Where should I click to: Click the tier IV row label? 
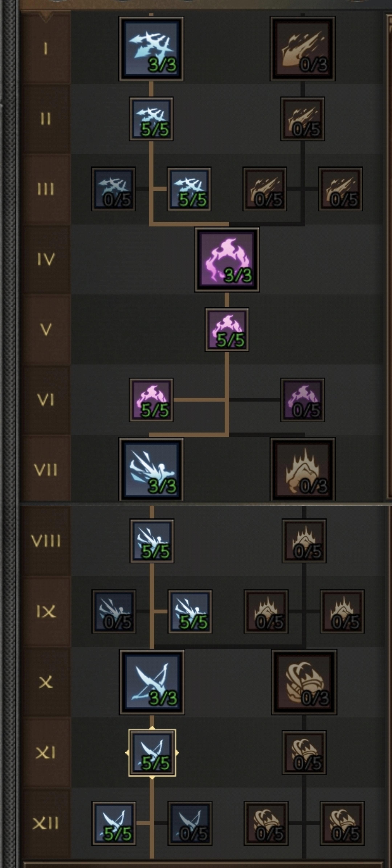point(46,259)
